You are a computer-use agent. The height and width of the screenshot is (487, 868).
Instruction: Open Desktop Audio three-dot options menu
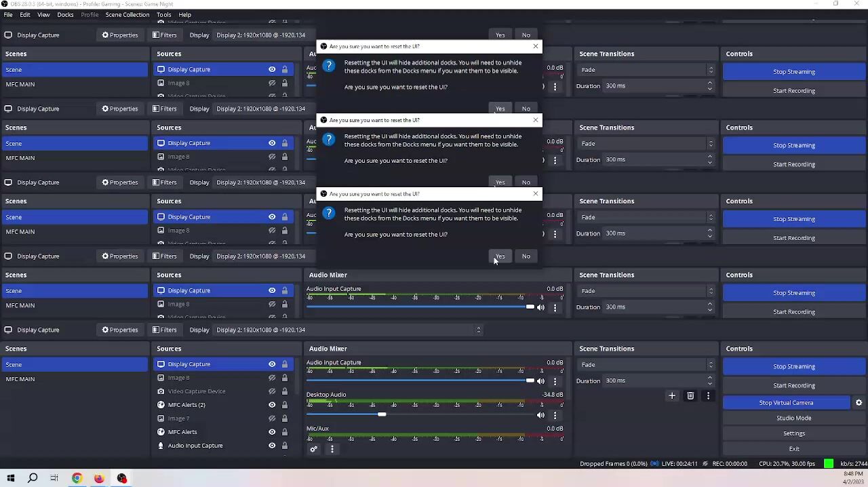click(x=555, y=415)
